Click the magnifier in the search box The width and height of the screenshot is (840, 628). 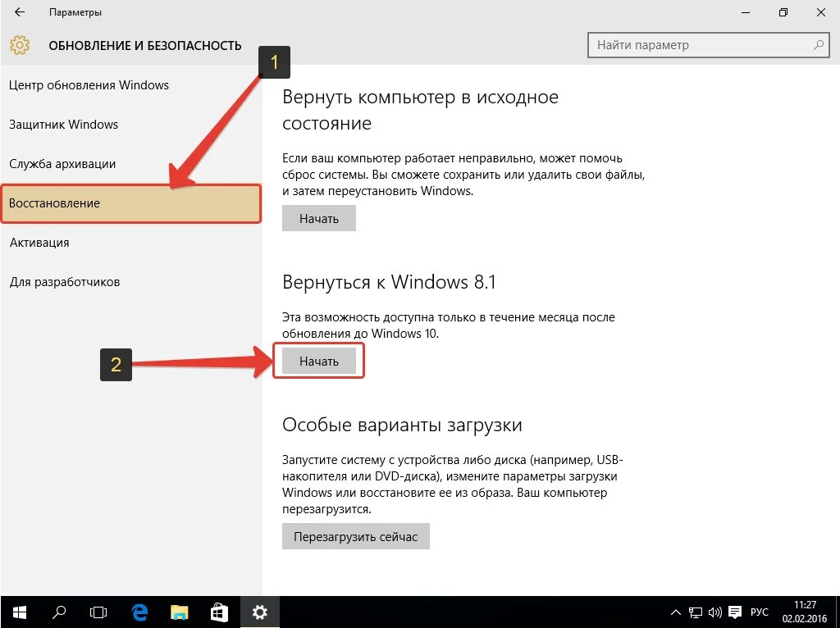pyautogui.click(x=819, y=45)
